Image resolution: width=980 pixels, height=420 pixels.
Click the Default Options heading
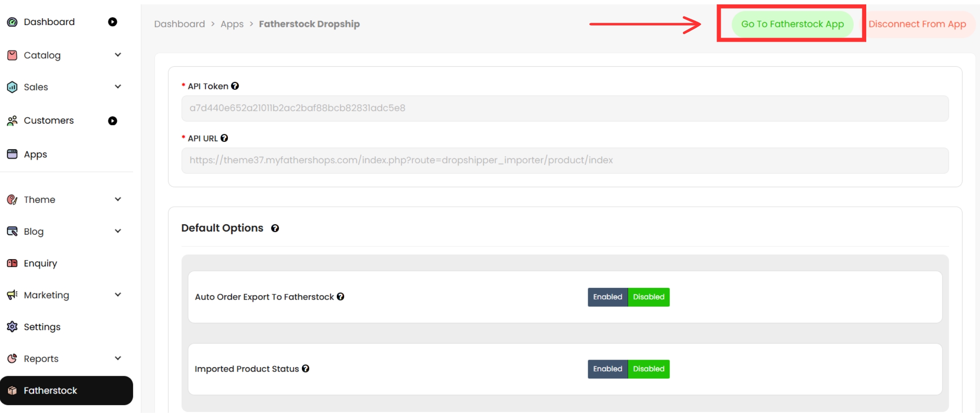[x=222, y=228]
